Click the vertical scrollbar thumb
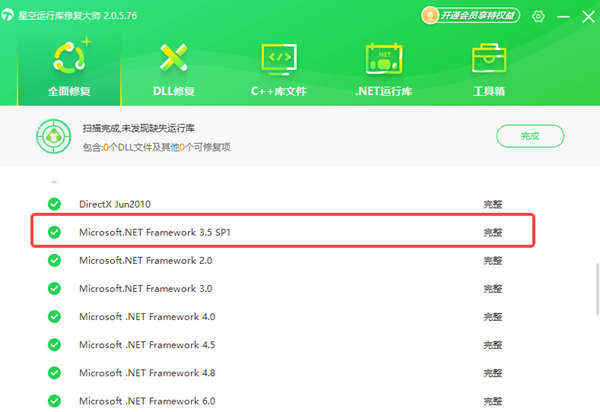 [x=597, y=289]
